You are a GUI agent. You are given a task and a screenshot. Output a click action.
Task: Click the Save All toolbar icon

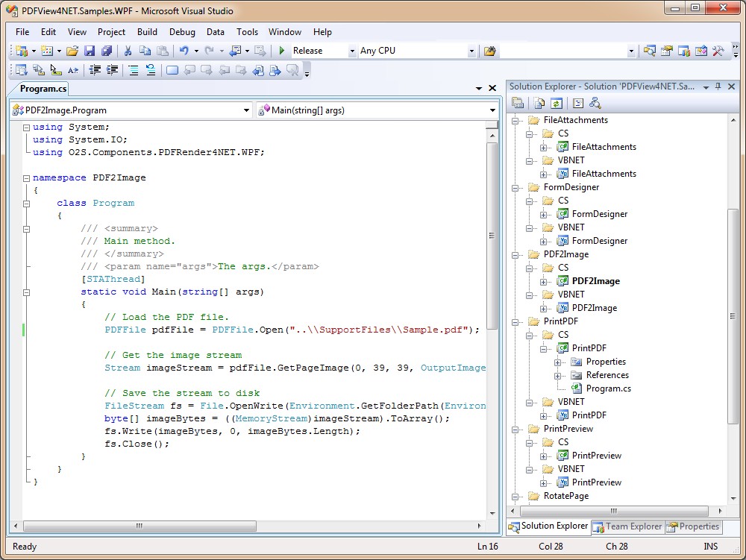(x=107, y=51)
